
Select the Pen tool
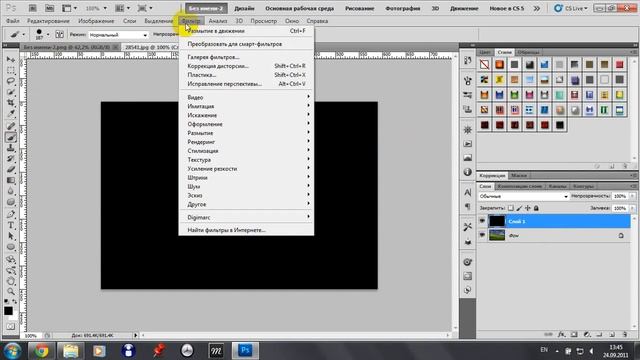point(11,215)
